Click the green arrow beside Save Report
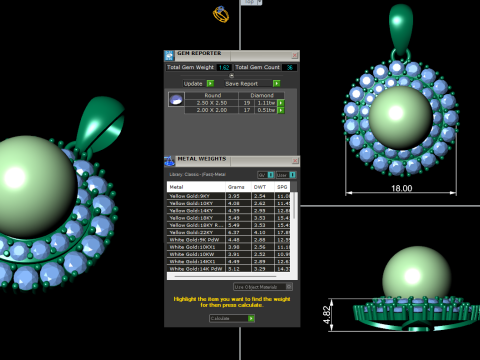480x360 pixels. pyautogui.click(x=276, y=83)
